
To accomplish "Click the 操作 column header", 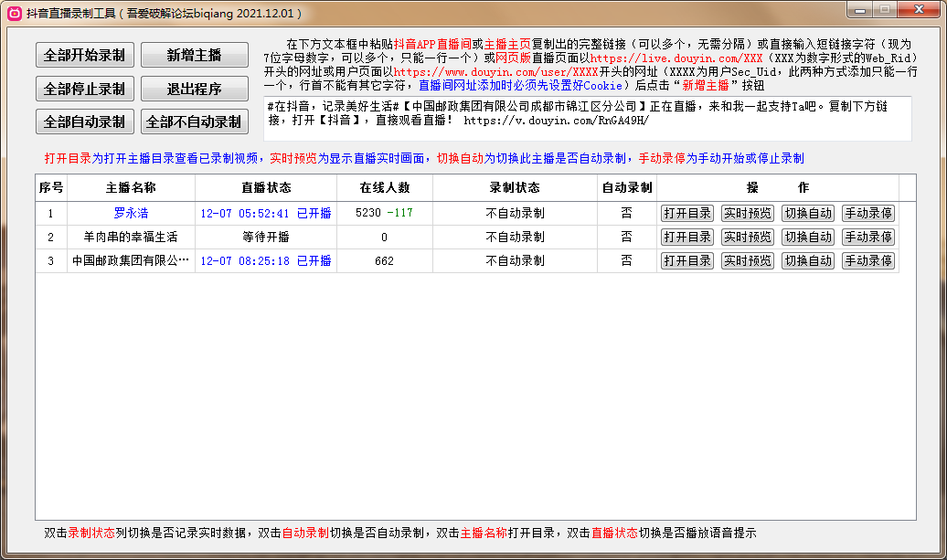I will point(778,187).
